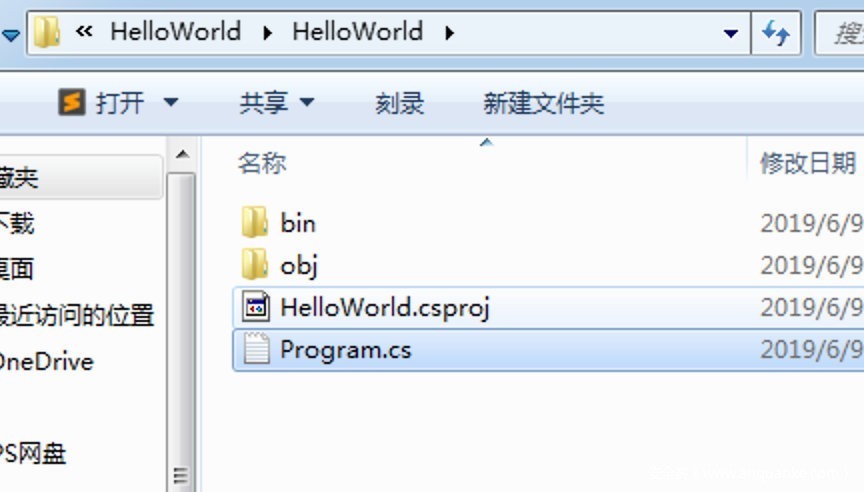
Task: Expand arrow after last HelloWorld breadcrumb
Action: coord(449,32)
